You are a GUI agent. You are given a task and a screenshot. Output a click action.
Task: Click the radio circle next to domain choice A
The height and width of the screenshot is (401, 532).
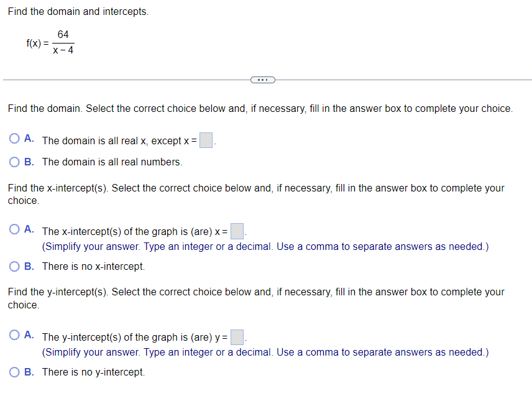[x=14, y=138]
